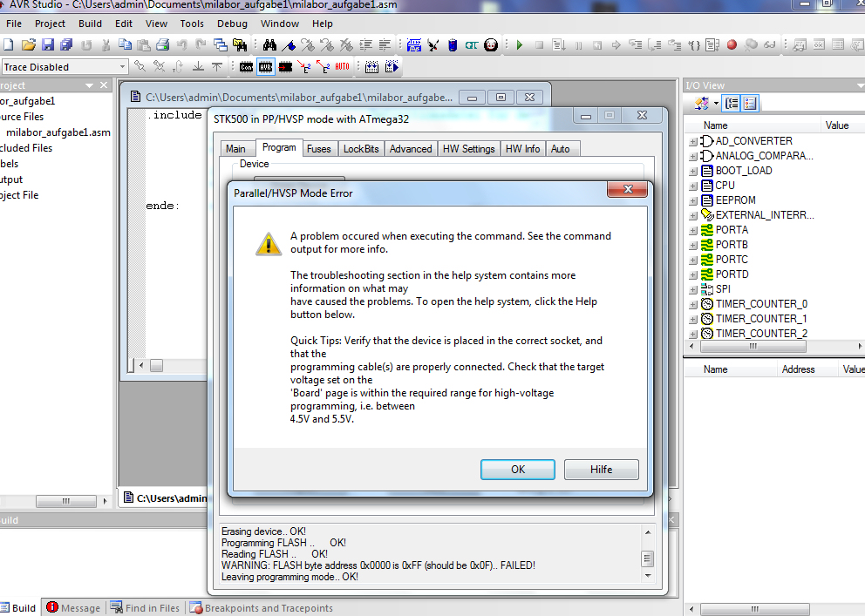Select milabor_aufgabe1.asm in project tree

[x=58, y=132]
